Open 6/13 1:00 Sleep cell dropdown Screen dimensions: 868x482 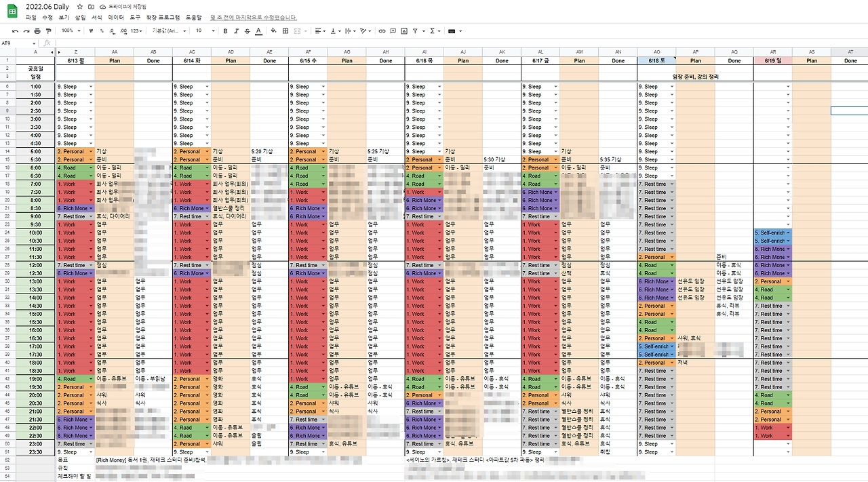(x=90, y=87)
